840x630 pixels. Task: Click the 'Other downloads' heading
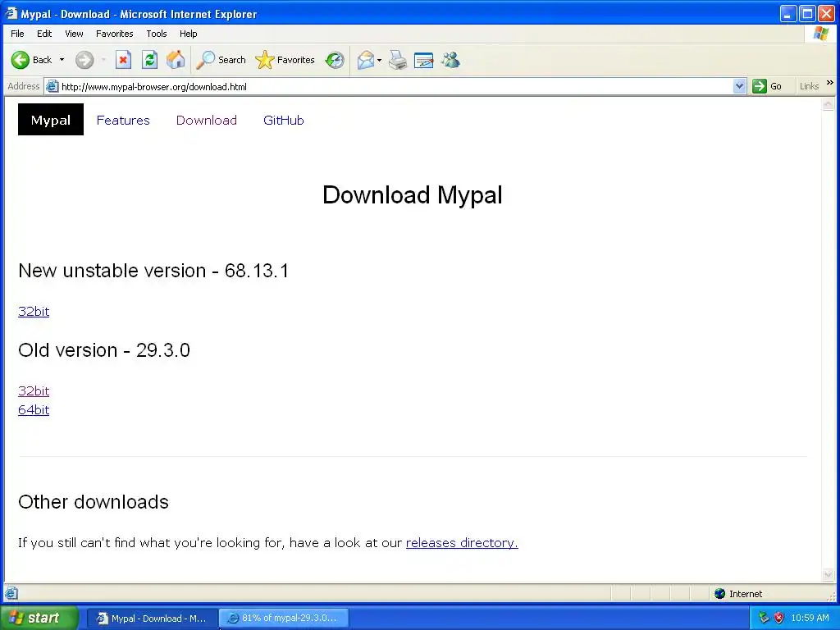[94, 502]
